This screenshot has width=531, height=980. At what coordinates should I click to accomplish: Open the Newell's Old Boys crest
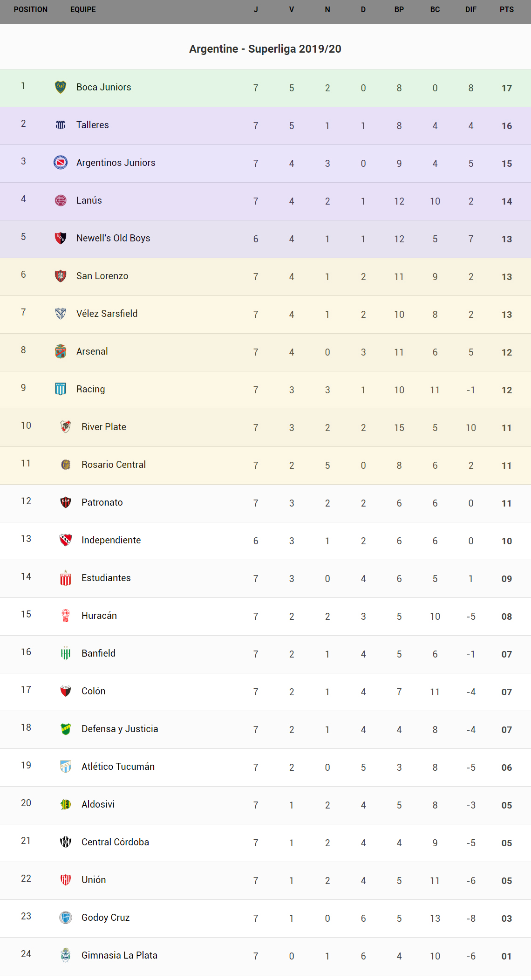click(x=61, y=238)
